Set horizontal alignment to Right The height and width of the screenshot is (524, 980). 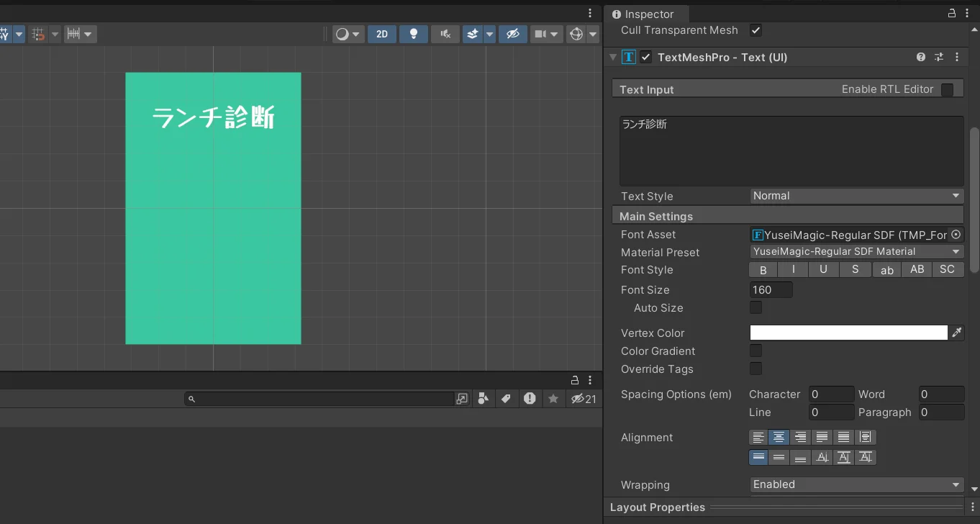pos(800,437)
